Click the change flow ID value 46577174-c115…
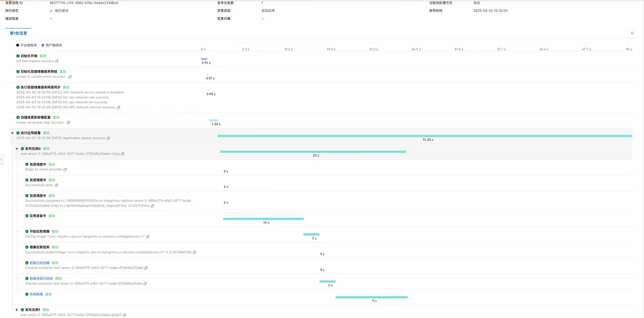644x318 pixels. pyautogui.click(x=84, y=3)
